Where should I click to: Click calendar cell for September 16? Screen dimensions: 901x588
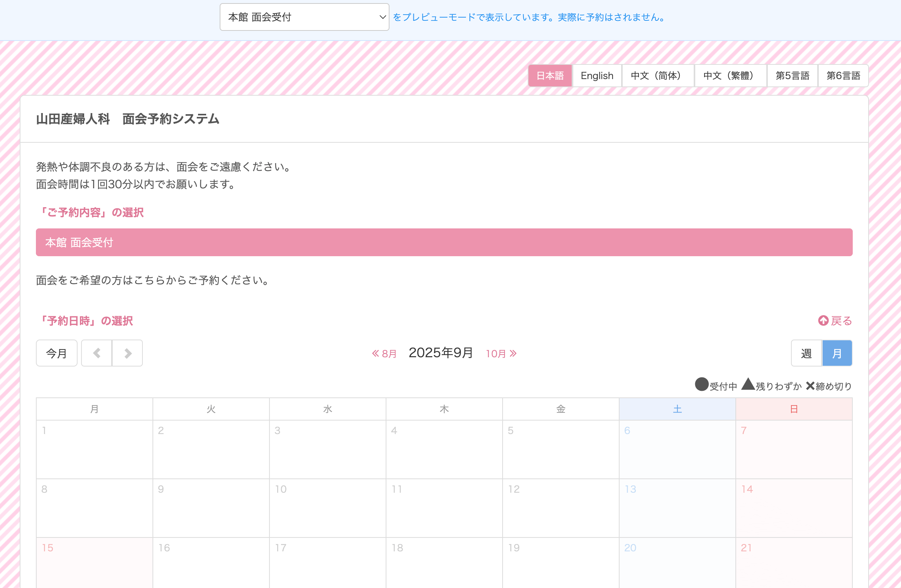211,563
